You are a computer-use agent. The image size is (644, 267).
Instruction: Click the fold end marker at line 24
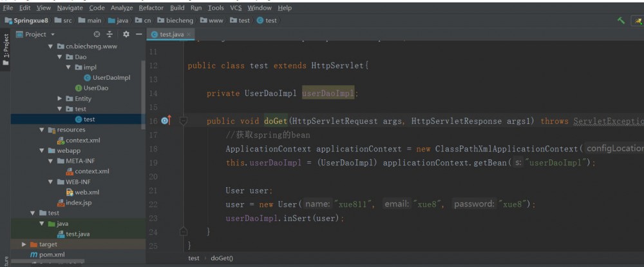184,232
